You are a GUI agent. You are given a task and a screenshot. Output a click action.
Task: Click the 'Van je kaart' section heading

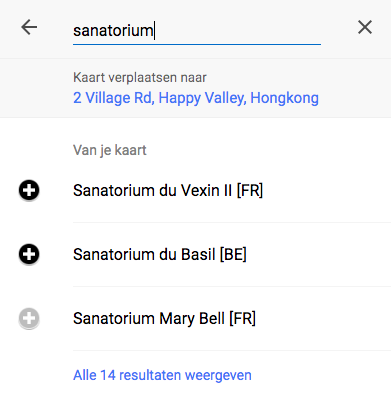pos(110,150)
